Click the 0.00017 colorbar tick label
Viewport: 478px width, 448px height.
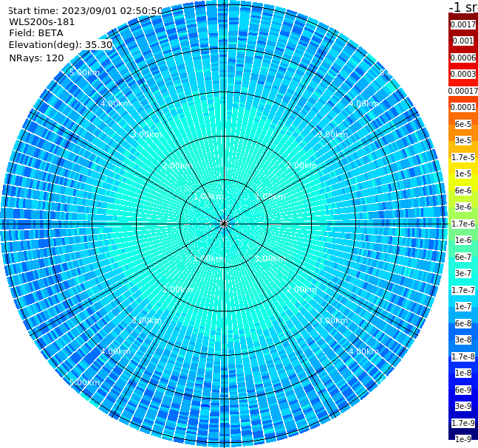463,91
